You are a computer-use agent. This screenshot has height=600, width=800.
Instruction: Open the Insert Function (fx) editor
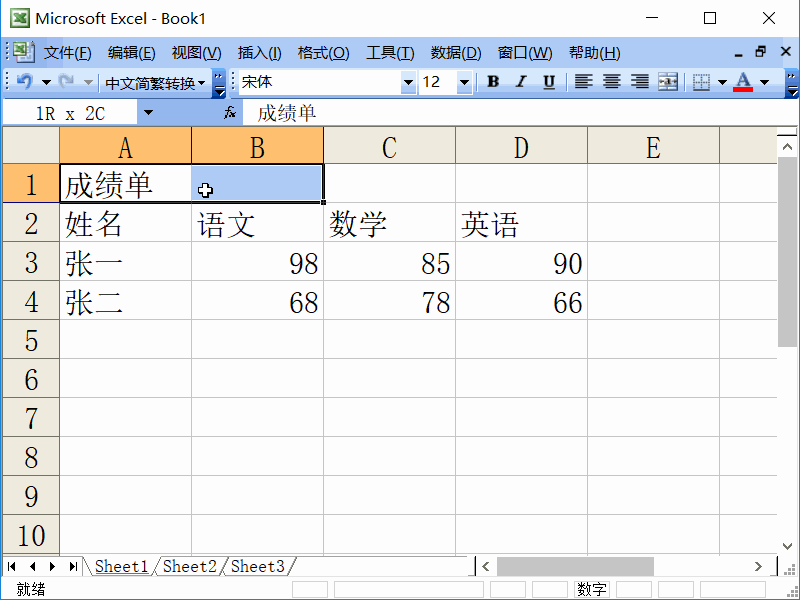[228, 112]
